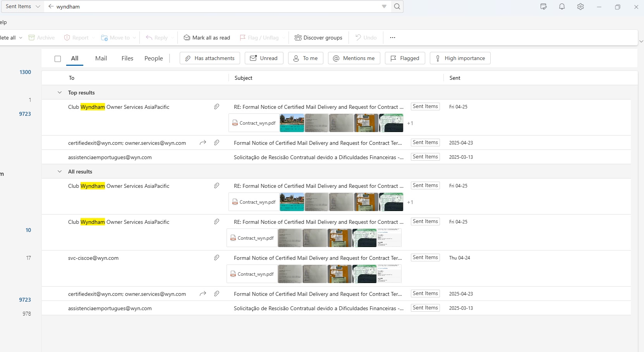Viewport: 644px width, 352px height.
Task: Open the Move to dropdown arrow
Action: tap(134, 38)
